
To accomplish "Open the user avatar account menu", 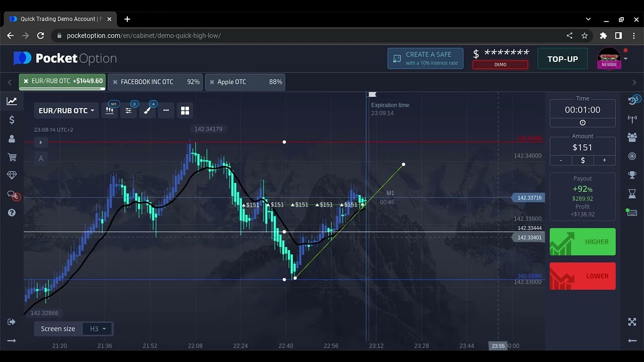I will [609, 58].
